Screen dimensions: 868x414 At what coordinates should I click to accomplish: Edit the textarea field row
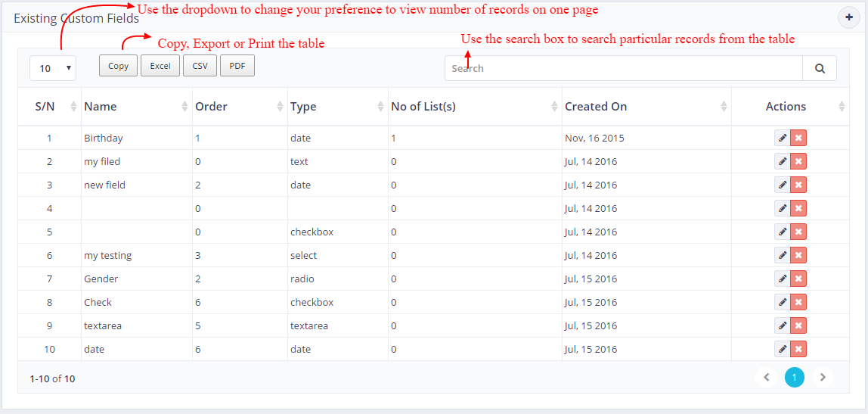782,325
